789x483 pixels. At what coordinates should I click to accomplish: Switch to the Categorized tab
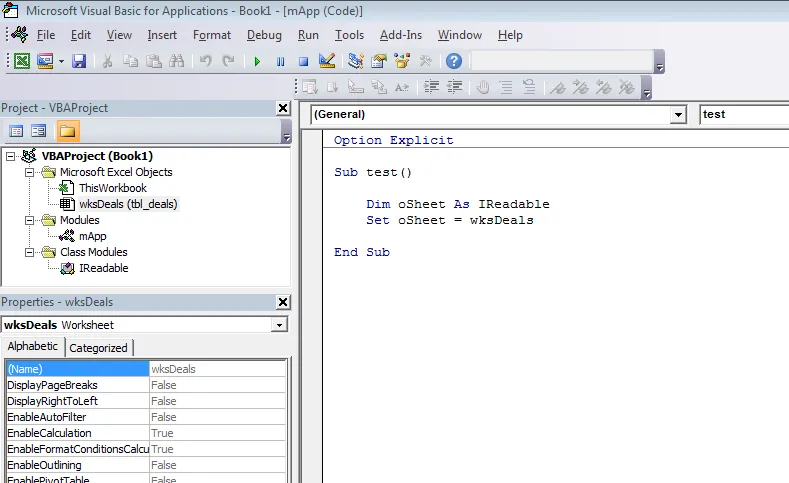[x=99, y=348]
